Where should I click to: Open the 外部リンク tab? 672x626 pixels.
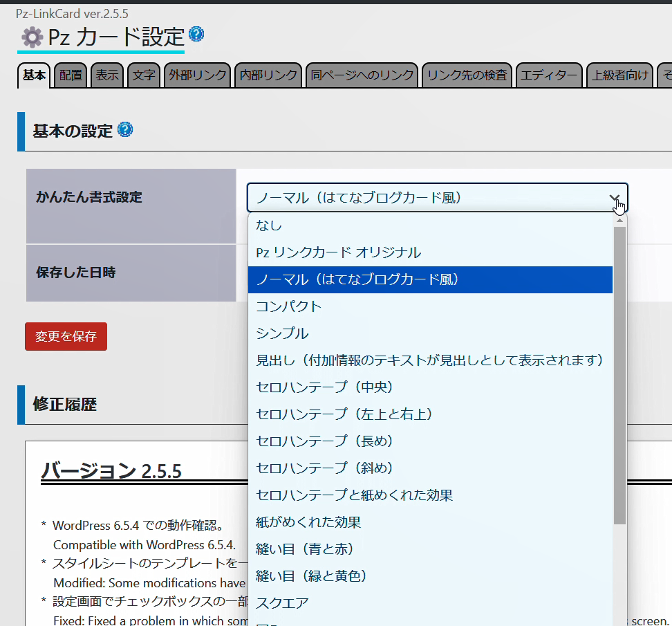198,75
